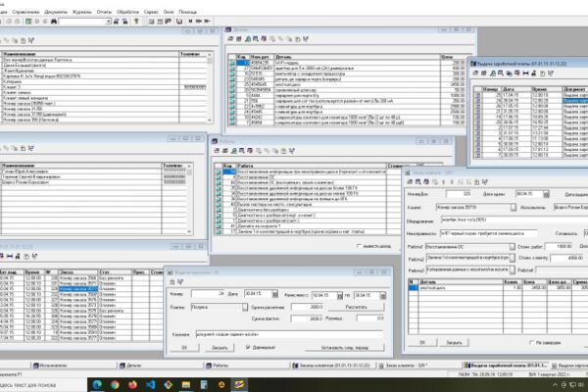Open the Отчеты menu
The width and height of the screenshot is (588, 392).
tap(104, 12)
